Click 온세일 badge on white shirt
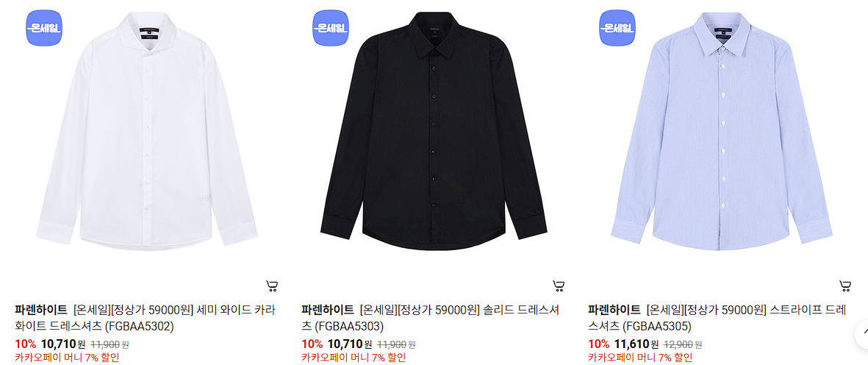 pos(44,28)
